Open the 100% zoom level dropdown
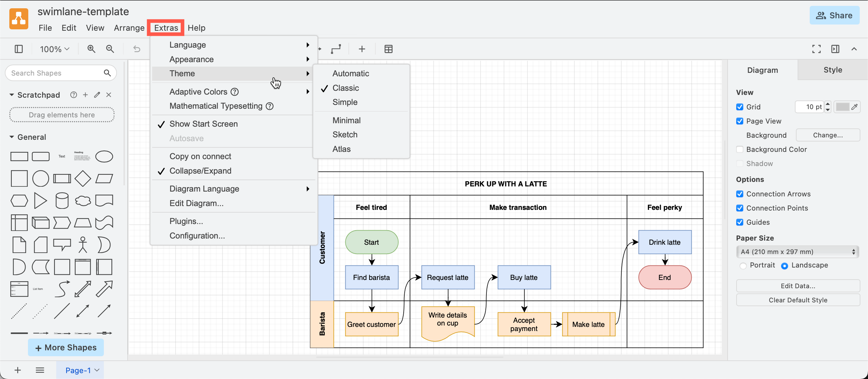 (x=54, y=49)
